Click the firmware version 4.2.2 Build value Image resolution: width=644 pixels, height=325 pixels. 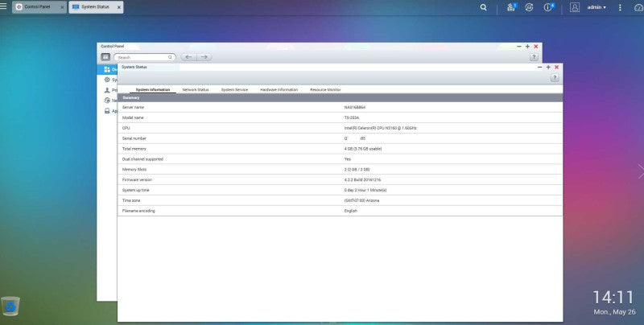pos(362,179)
